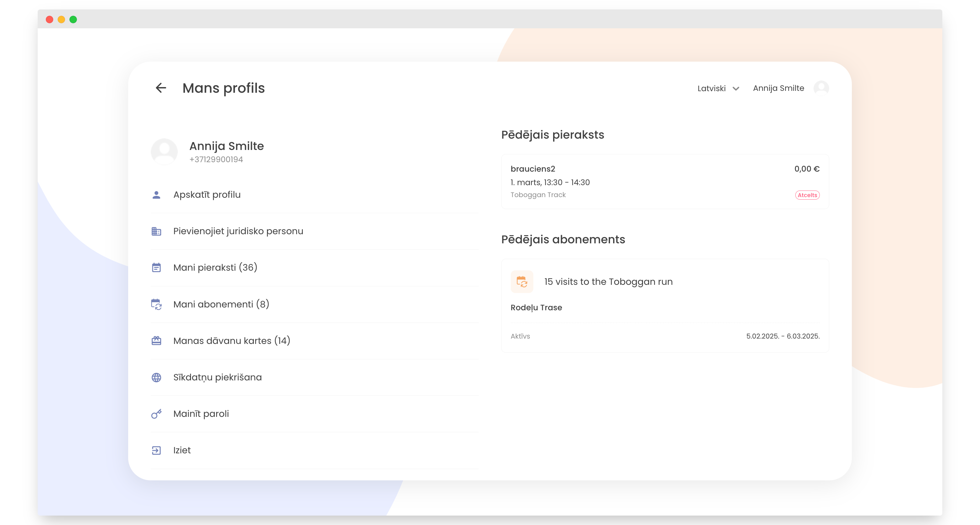Click the key icon for Mainīt paroli
Viewport: 980px width, 525px height.
[156, 414]
